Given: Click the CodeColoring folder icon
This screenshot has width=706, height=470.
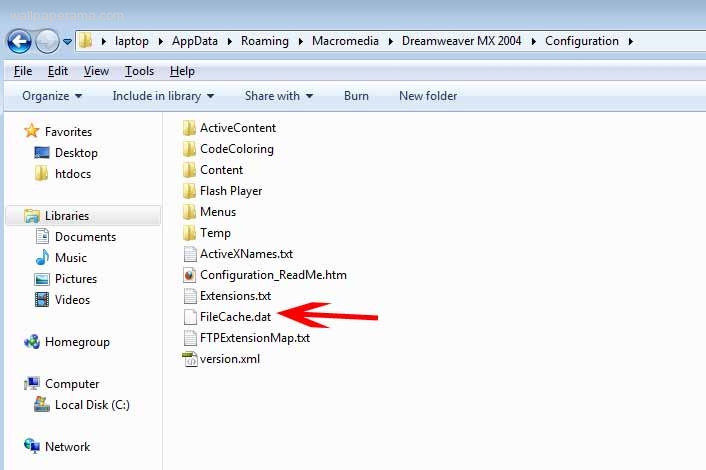Looking at the screenshot, I should pyautogui.click(x=190, y=149).
